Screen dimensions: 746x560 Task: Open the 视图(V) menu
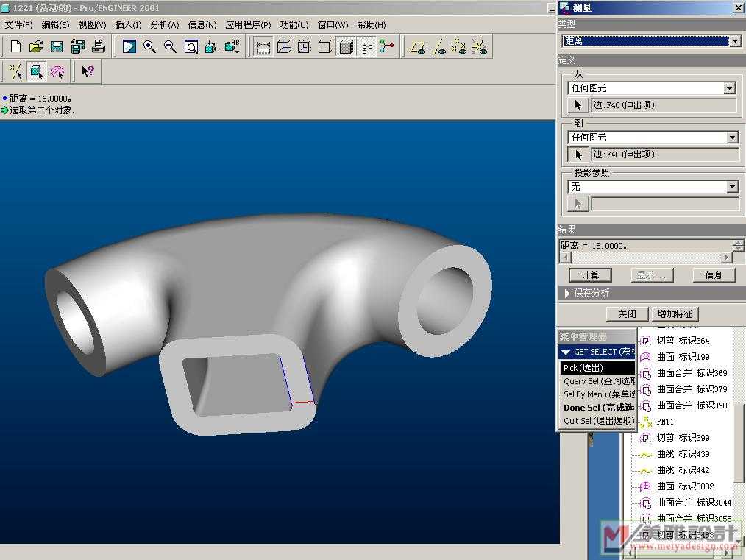pos(92,25)
